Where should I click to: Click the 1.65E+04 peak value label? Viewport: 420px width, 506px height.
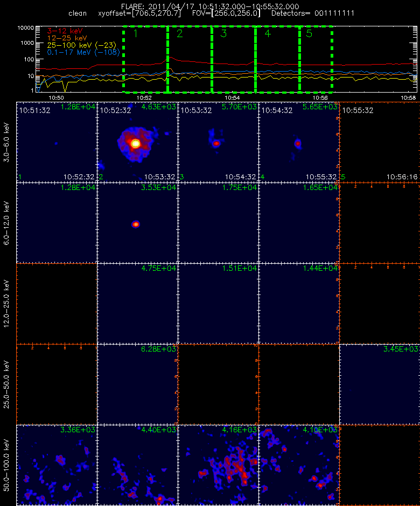320,187
